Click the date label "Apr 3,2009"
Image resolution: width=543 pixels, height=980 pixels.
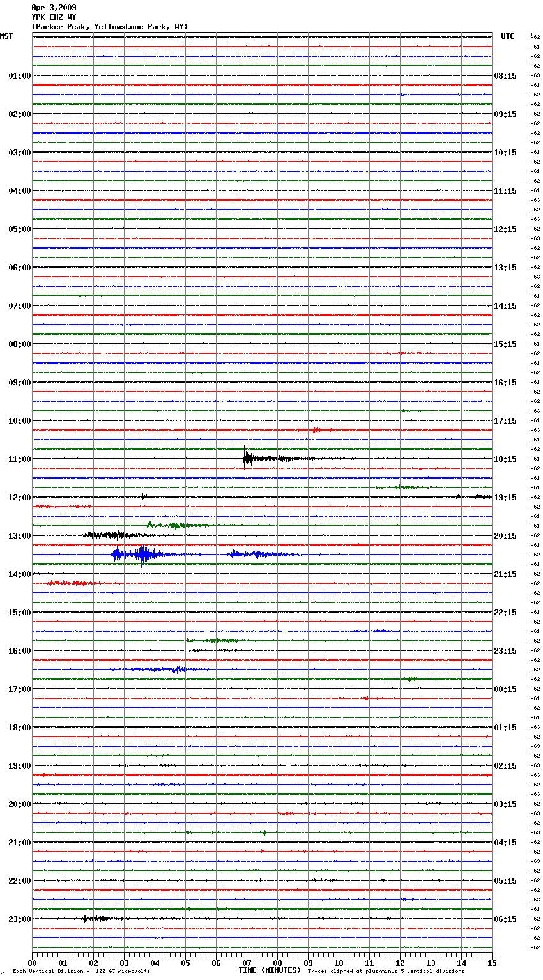[54, 8]
